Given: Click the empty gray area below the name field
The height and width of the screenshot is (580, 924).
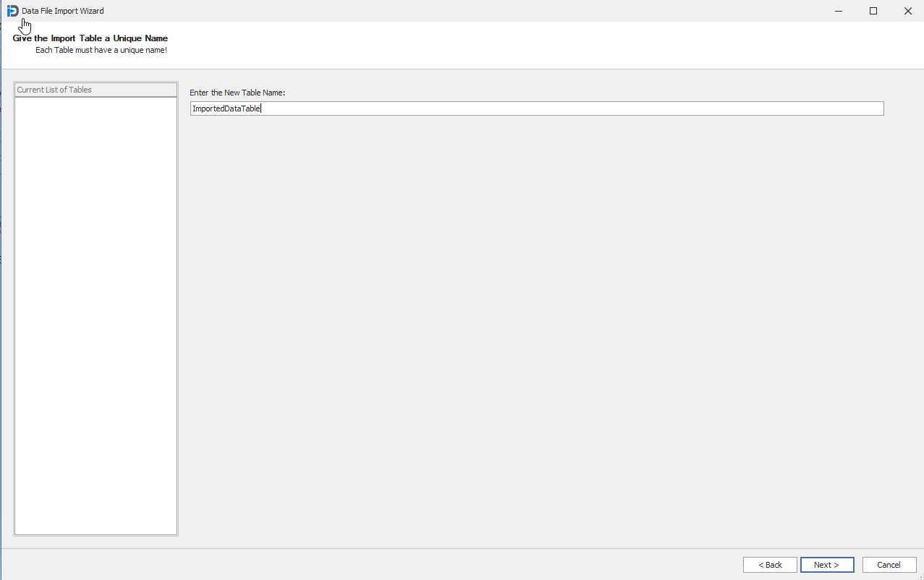Looking at the screenshot, I should pyautogui.click(x=535, y=325).
